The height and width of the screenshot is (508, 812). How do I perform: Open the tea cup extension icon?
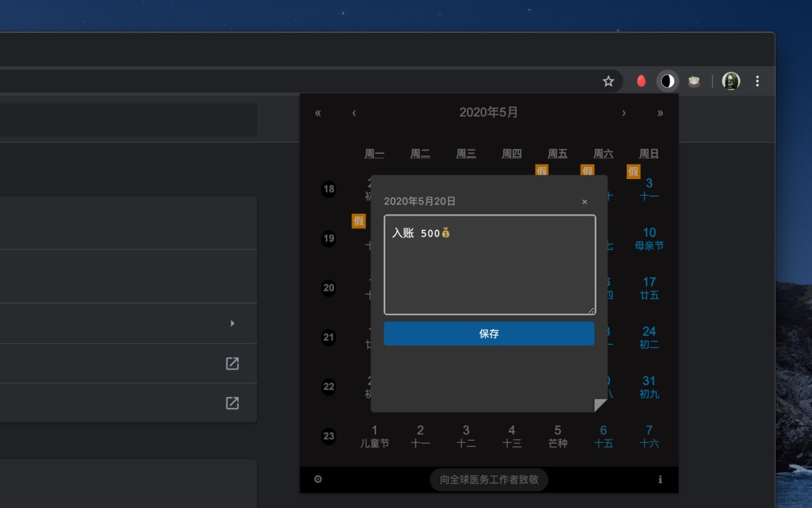[694, 81]
